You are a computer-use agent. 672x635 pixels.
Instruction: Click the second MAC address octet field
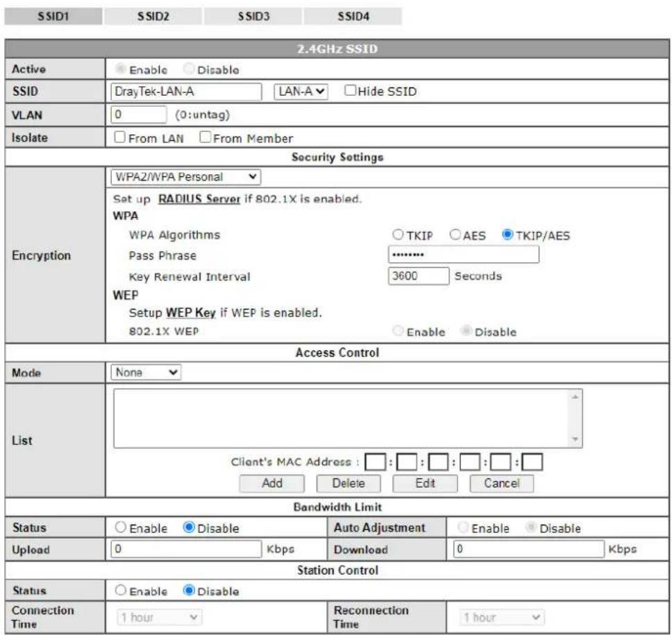pyautogui.click(x=407, y=462)
